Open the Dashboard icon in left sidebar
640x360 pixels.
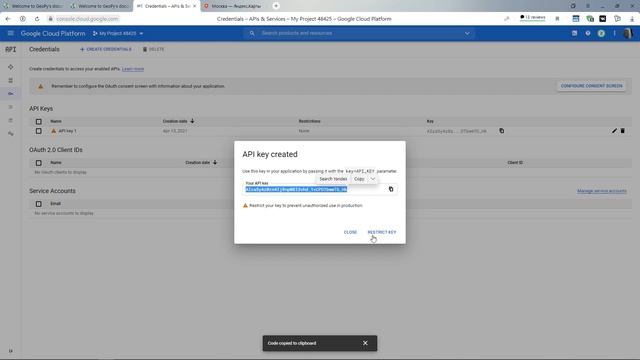pyautogui.click(x=11, y=67)
